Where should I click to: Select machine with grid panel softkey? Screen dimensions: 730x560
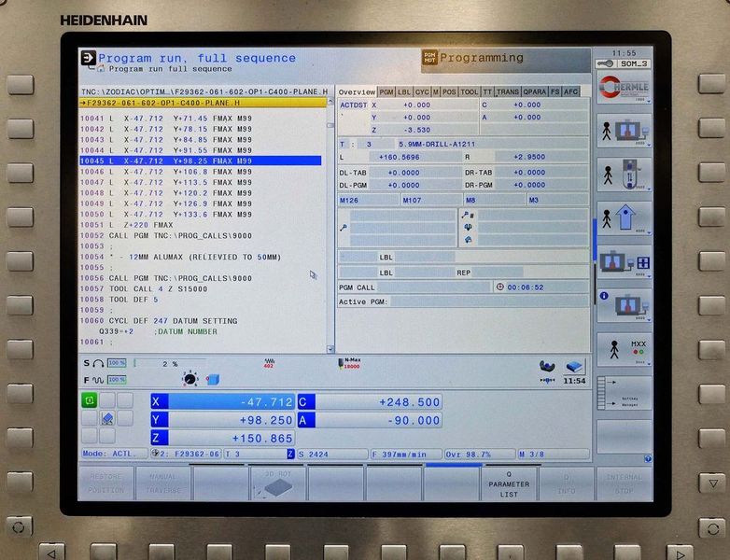624,262
